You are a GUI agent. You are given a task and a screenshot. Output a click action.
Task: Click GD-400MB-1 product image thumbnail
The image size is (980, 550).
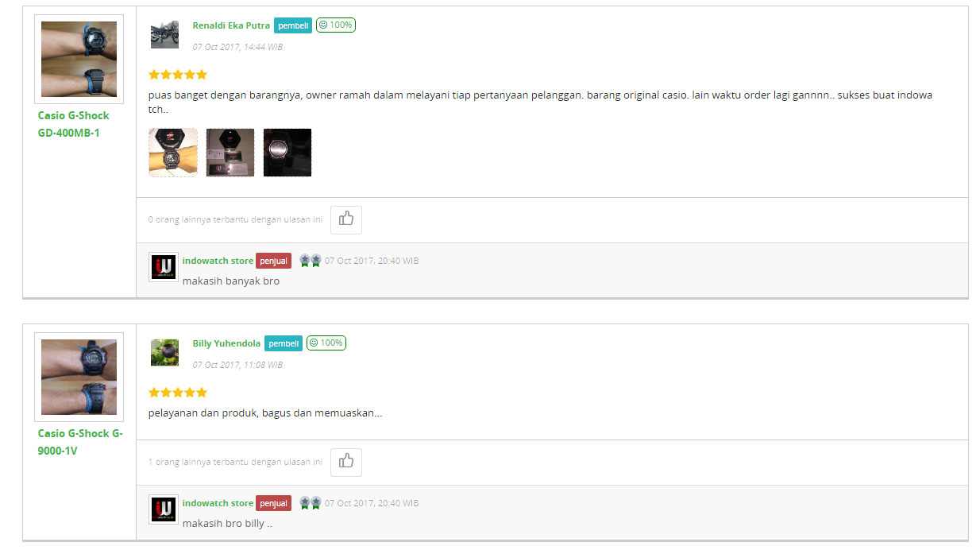point(79,59)
